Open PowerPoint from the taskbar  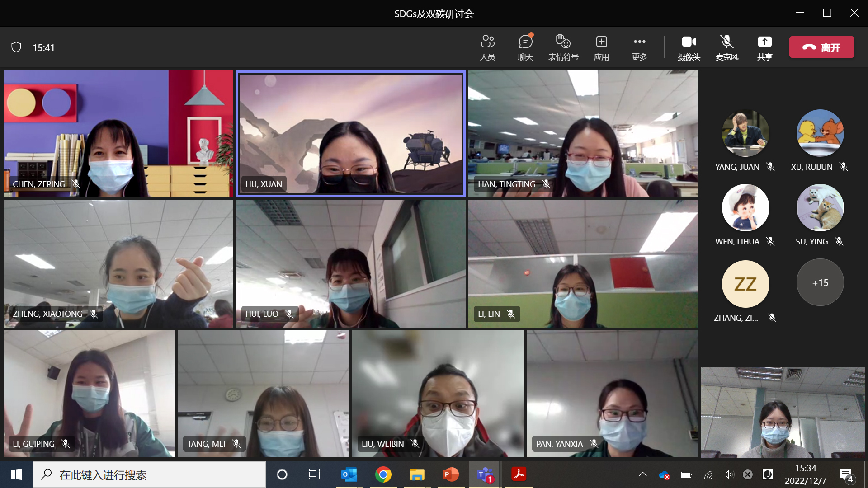click(x=451, y=474)
